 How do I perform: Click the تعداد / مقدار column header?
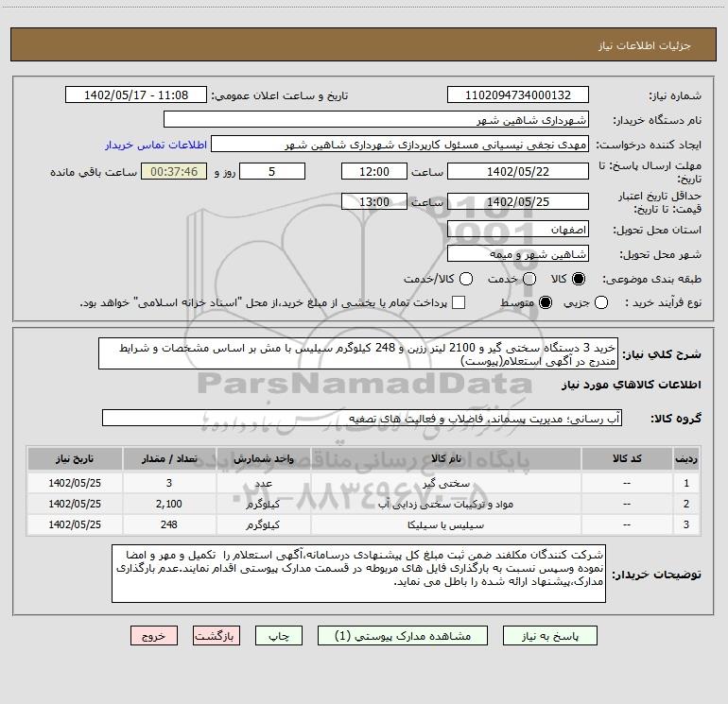pyautogui.click(x=169, y=458)
